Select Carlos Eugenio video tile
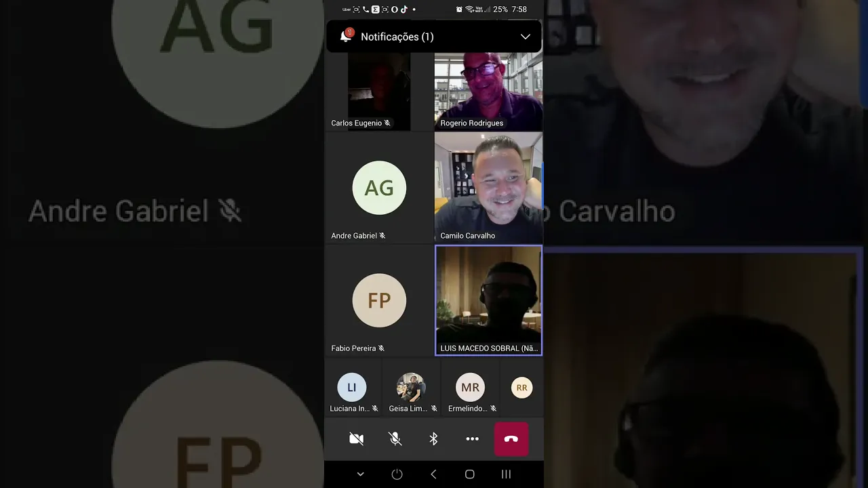This screenshot has height=488, width=868. coord(379,91)
